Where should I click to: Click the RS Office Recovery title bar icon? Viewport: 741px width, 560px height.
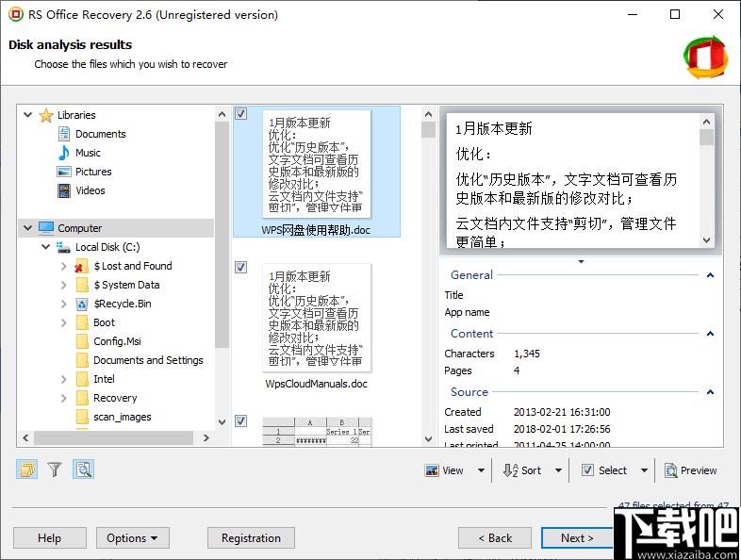coord(16,14)
